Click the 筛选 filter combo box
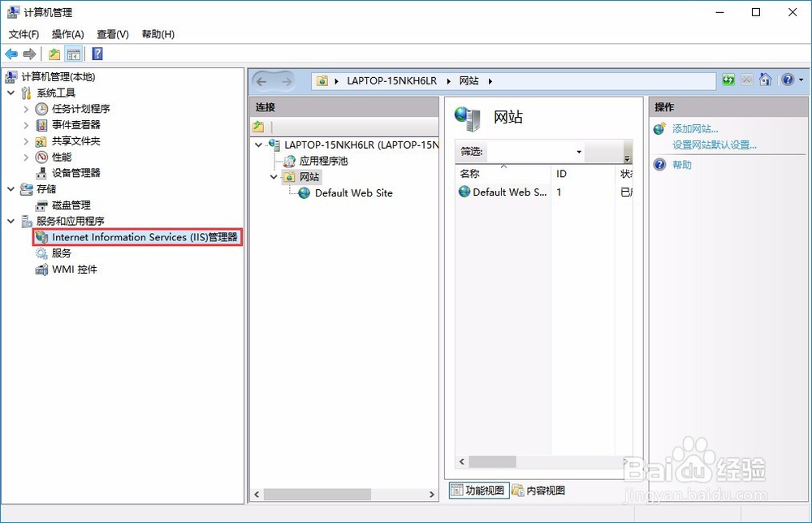812x523 pixels. tap(535, 152)
